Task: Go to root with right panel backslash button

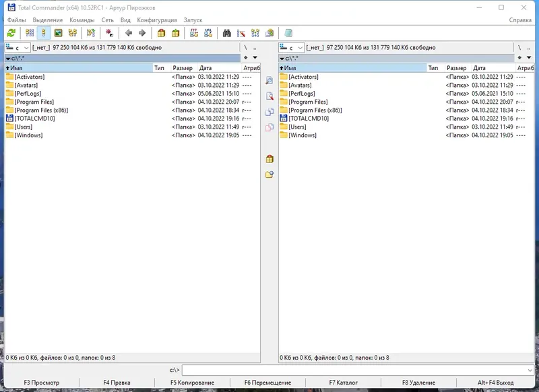Action: click(519, 47)
